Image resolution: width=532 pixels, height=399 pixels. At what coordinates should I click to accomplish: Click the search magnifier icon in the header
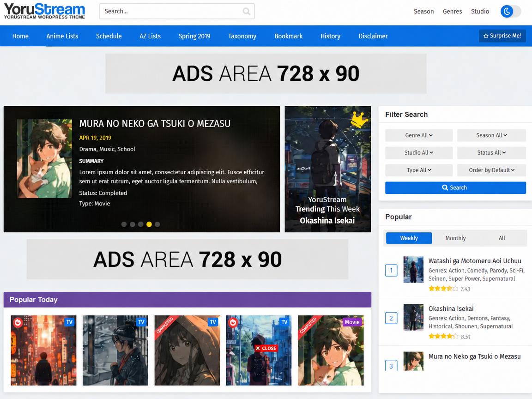246,12
